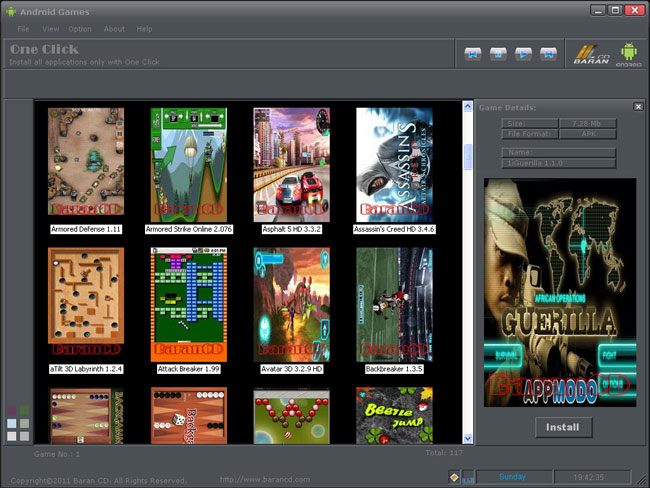Open the barancd.com website link
The width and height of the screenshot is (650, 488).
pos(265,480)
